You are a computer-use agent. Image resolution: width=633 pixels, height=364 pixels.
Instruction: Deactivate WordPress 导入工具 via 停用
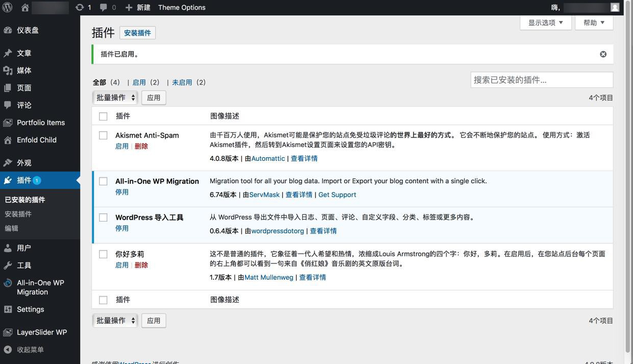(x=122, y=228)
